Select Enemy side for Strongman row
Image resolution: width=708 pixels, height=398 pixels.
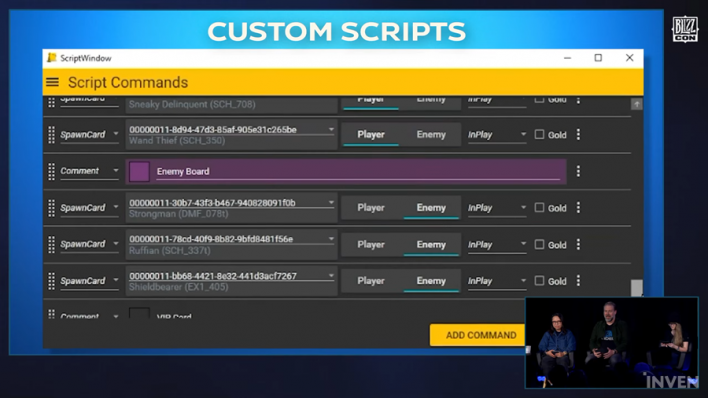431,208
